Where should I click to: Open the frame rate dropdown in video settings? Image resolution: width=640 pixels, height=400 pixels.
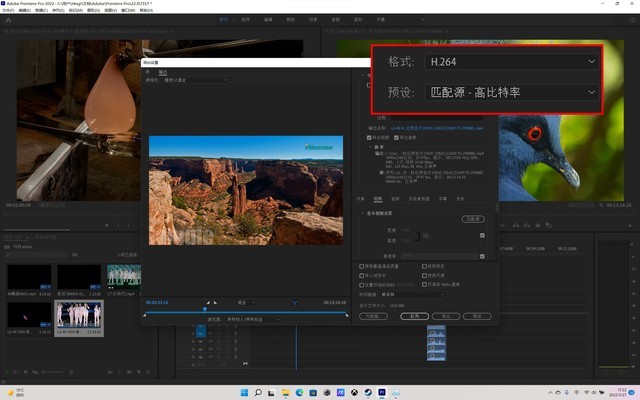click(x=439, y=256)
